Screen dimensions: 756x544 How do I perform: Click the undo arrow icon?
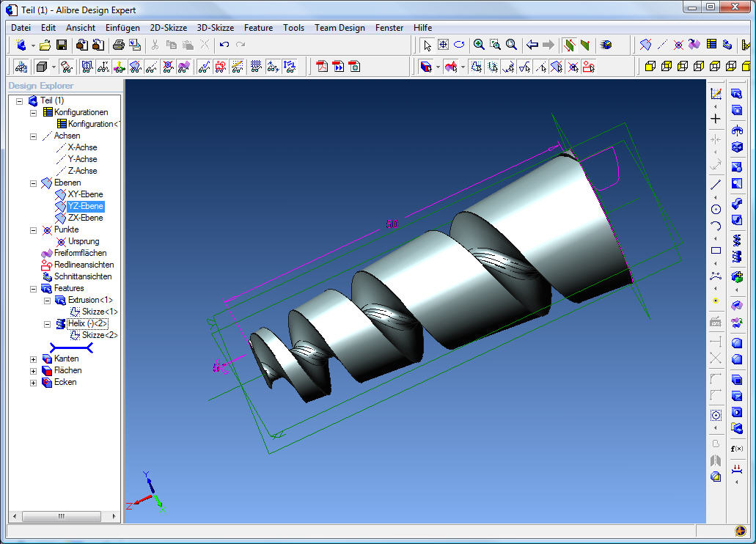pyautogui.click(x=224, y=45)
